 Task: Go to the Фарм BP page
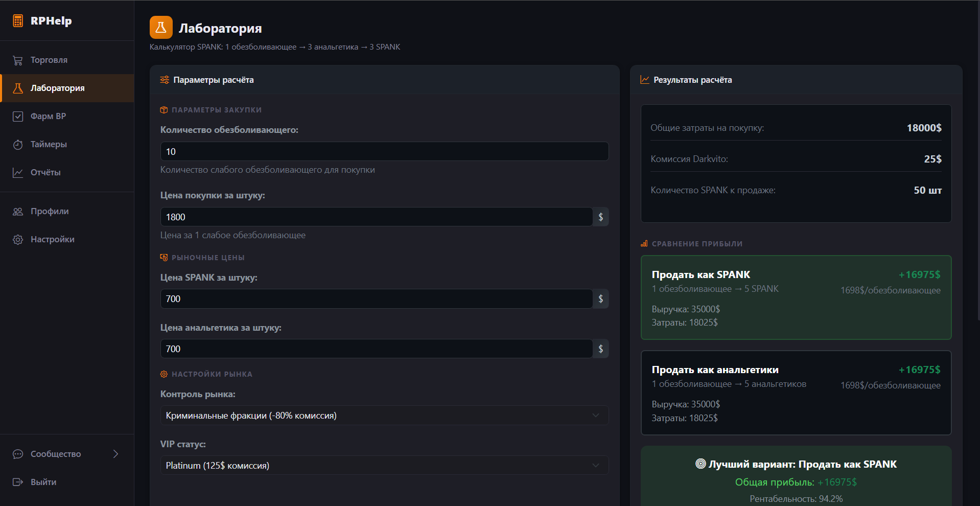point(67,117)
